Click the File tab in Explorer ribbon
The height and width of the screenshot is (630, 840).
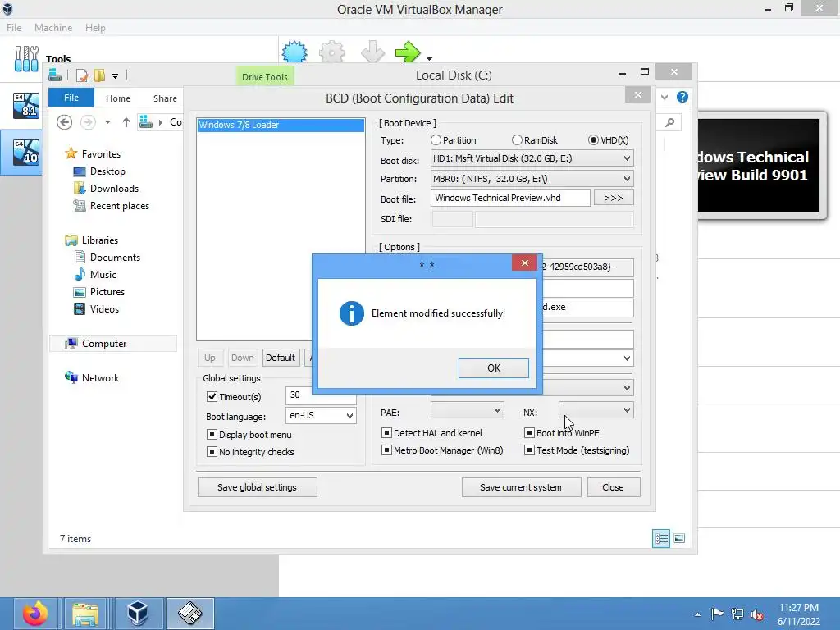71,98
